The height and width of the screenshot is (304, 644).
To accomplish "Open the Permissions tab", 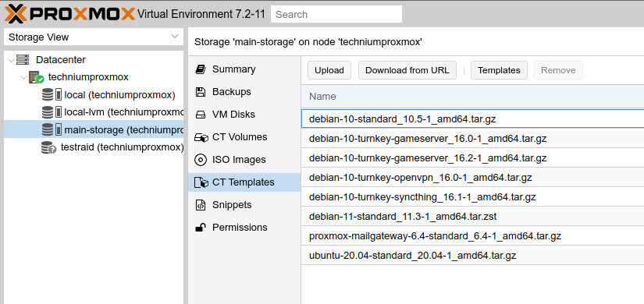I will [x=244, y=228].
